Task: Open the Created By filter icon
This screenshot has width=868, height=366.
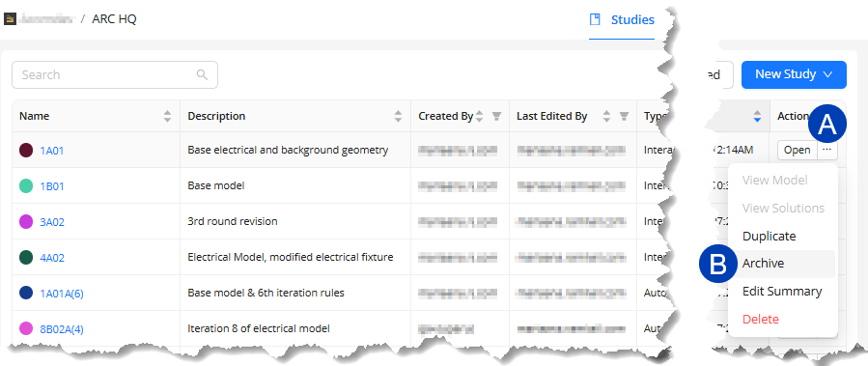Action: click(x=497, y=116)
